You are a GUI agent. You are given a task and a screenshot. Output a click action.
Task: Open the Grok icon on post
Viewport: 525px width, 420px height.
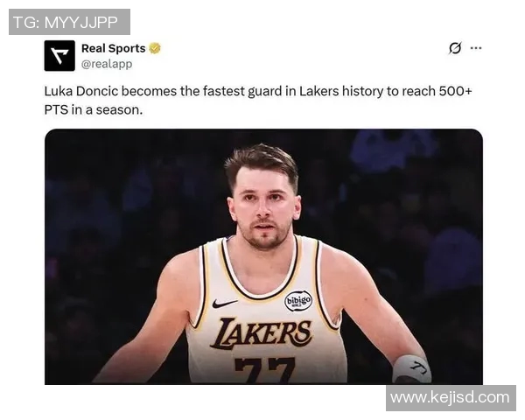(455, 48)
